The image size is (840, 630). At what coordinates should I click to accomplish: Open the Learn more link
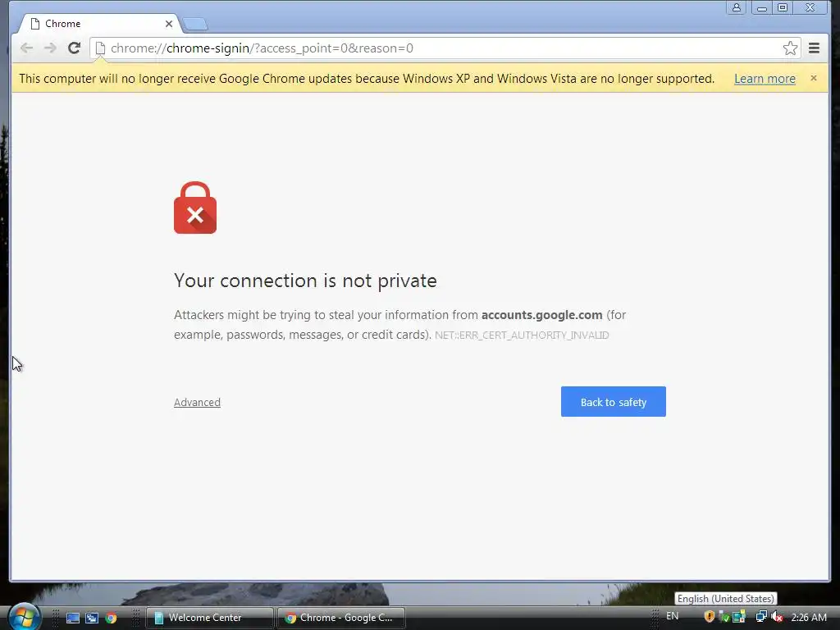765,79
